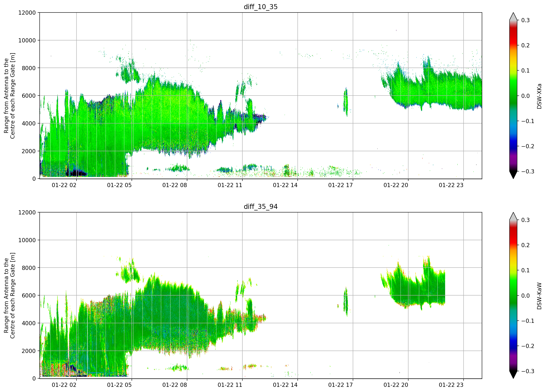Click the bottom plot y-axis range label
The image size is (546, 392).
tap(9, 295)
